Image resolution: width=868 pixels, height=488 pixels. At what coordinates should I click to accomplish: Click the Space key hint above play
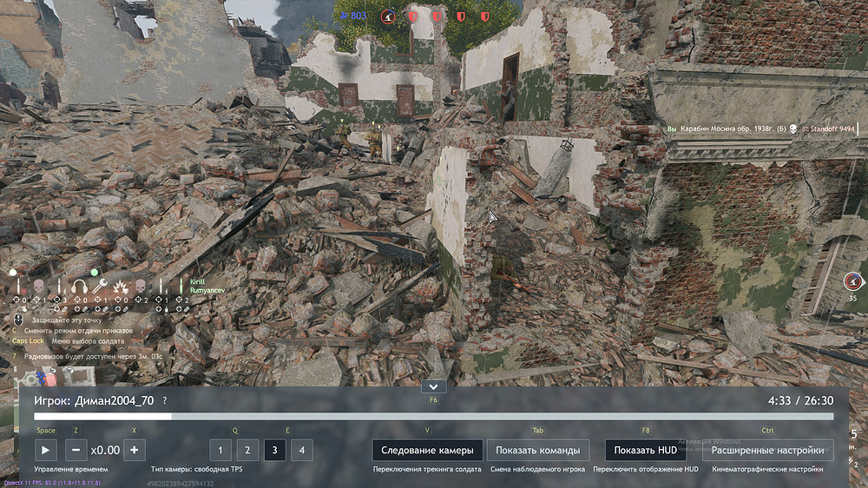[45, 431]
